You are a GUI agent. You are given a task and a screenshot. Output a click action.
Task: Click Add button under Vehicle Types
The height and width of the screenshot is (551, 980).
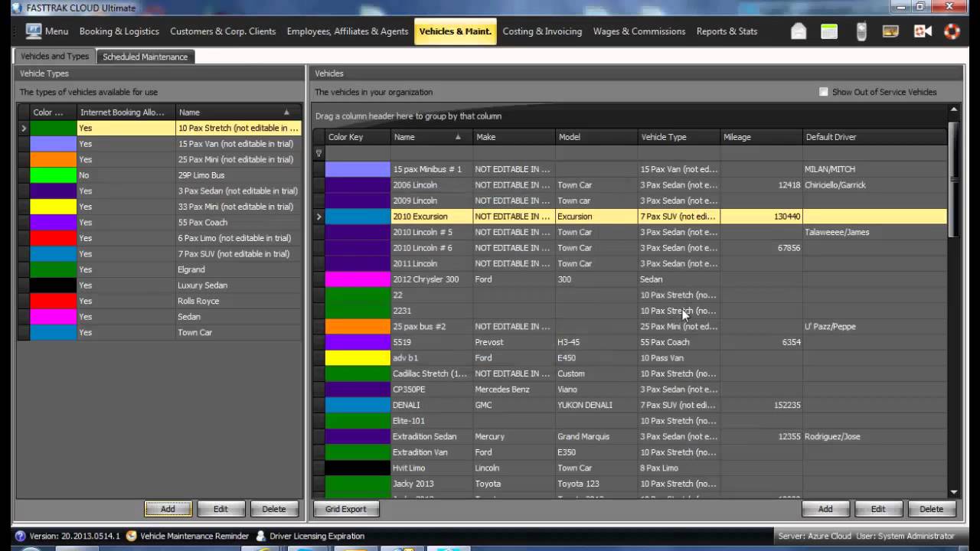pos(168,509)
